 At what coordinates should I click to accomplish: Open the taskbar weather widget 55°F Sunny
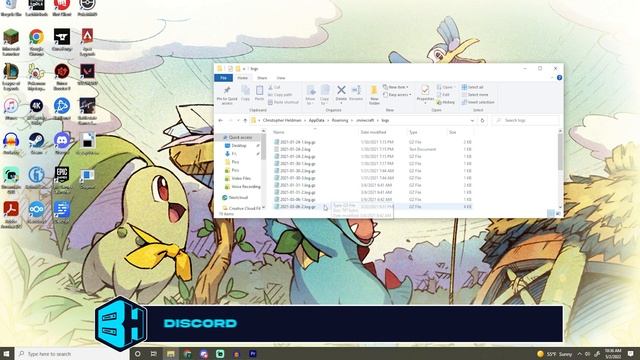(554, 354)
